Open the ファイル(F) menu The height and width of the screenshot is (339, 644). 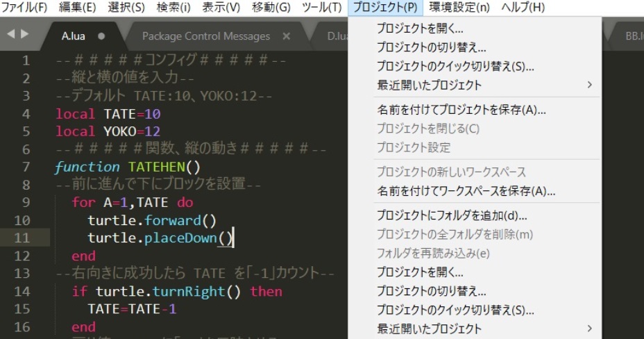pyautogui.click(x=25, y=7)
